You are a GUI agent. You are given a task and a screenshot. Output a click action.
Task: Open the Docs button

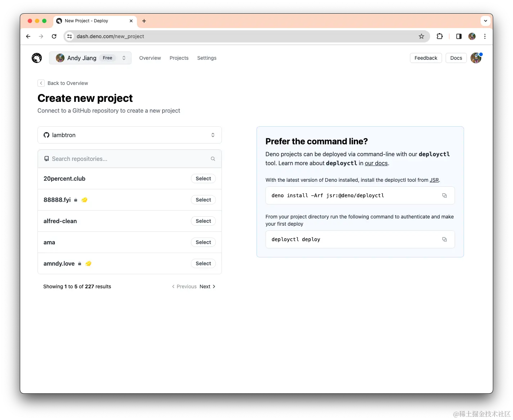pos(456,58)
